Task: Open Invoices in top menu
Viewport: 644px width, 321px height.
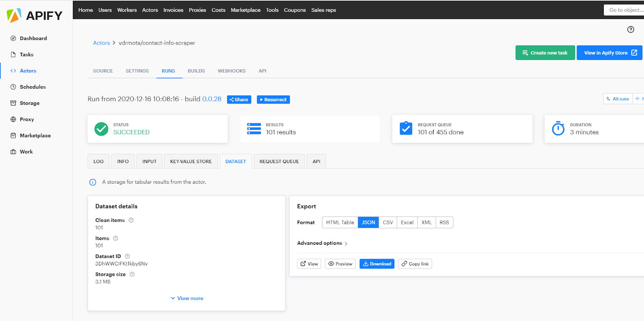Action: tap(173, 10)
